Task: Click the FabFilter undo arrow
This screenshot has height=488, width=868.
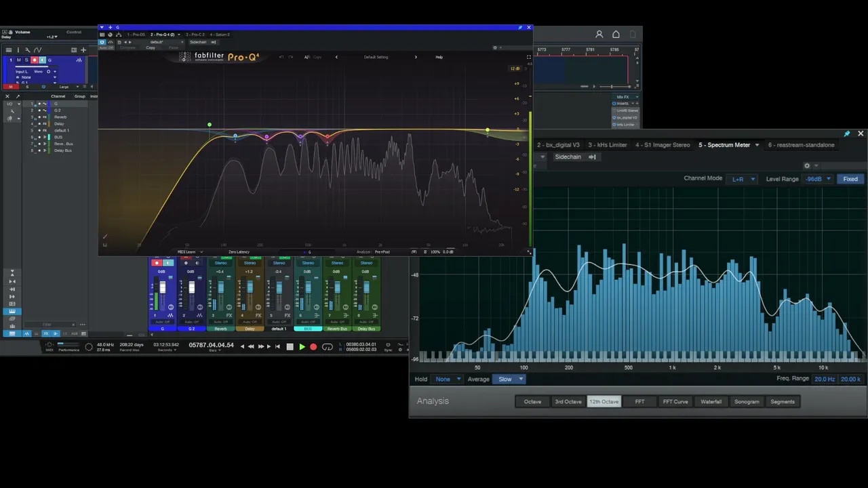Action: point(283,57)
